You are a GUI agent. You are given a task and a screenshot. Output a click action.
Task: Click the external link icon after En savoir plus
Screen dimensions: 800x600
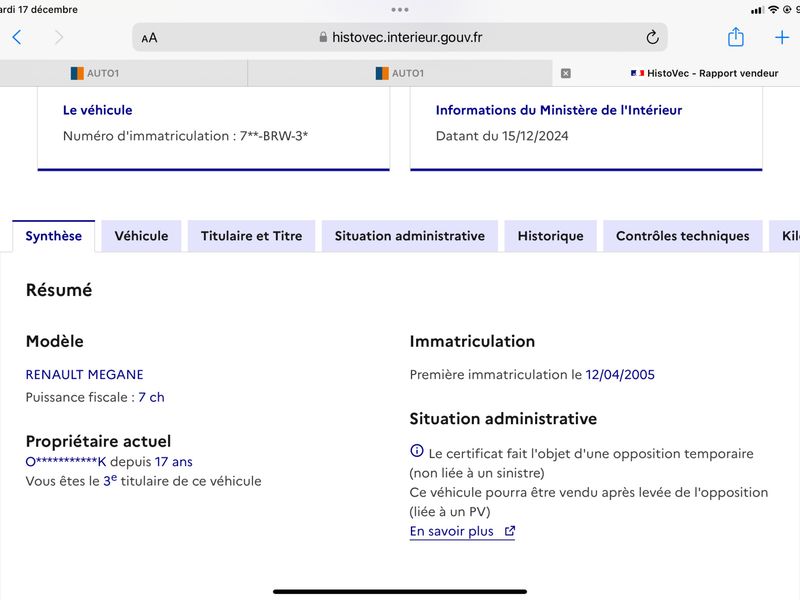[510, 531]
